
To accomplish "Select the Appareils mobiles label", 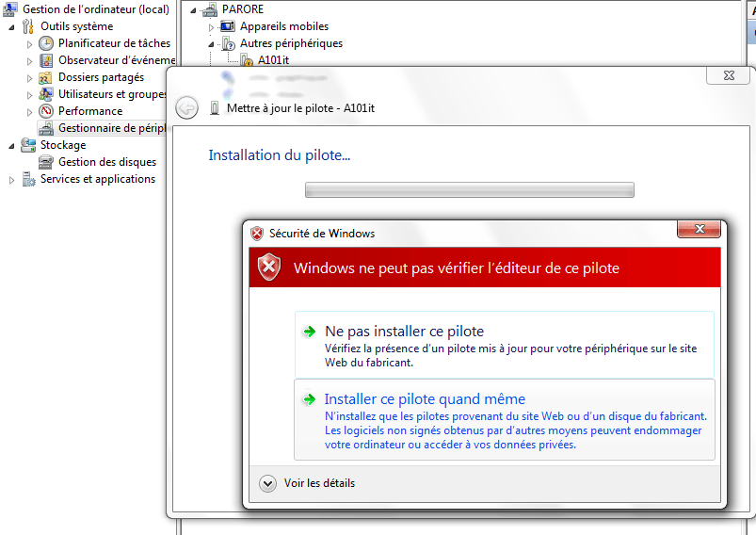I will (x=284, y=26).
